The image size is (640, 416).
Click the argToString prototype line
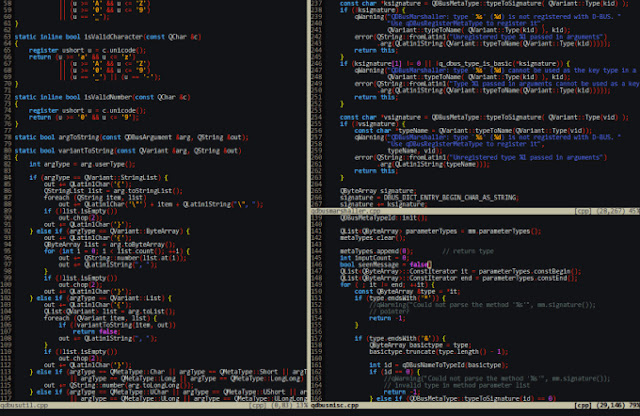(x=131, y=137)
